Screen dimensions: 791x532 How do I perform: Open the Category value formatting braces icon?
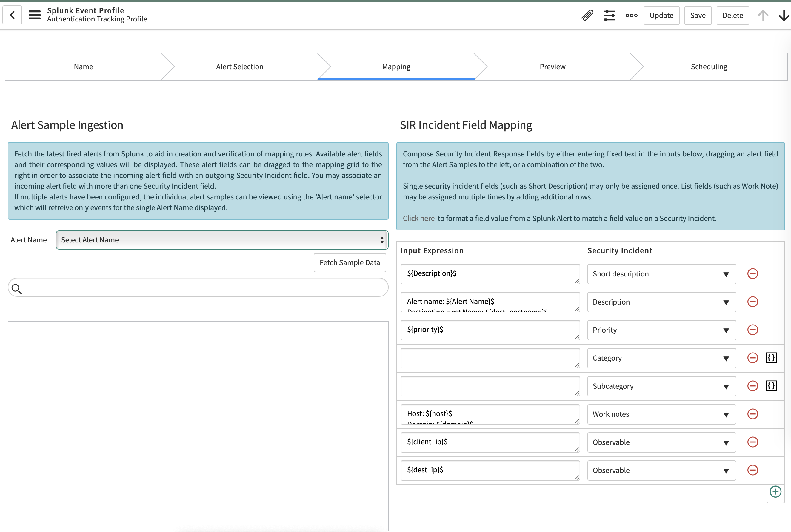coord(771,358)
